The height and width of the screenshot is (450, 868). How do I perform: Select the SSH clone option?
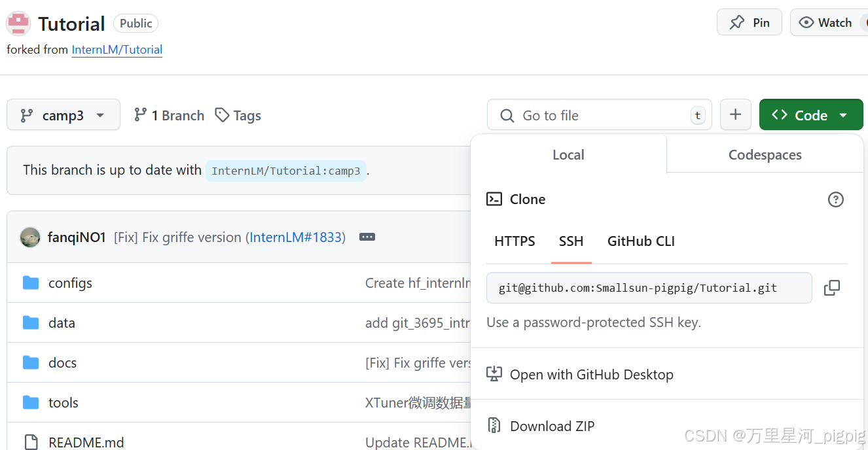571,241
